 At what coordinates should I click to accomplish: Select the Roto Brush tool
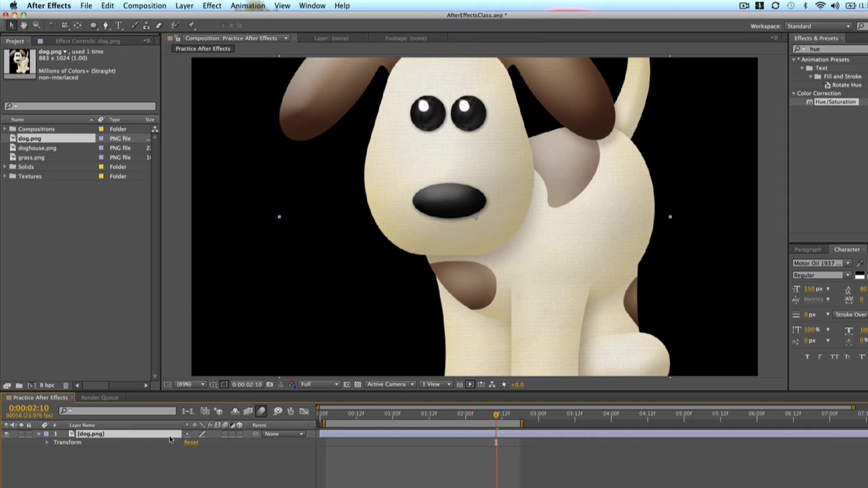tap(176, 26)
